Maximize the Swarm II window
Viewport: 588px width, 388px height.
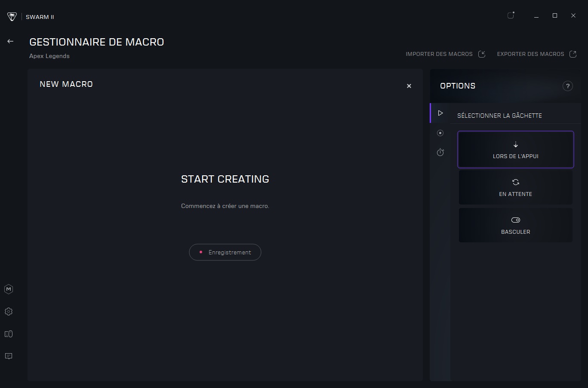[x=555, y=15]
